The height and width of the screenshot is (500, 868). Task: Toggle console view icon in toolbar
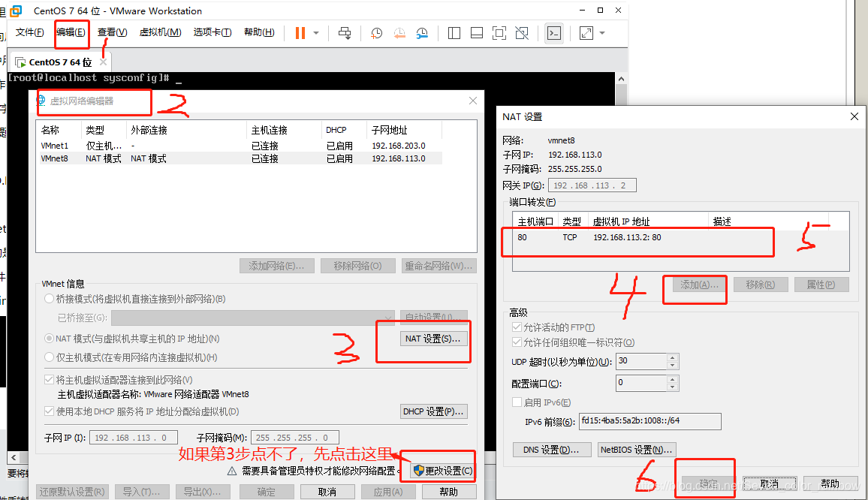[x=553, y=33]
